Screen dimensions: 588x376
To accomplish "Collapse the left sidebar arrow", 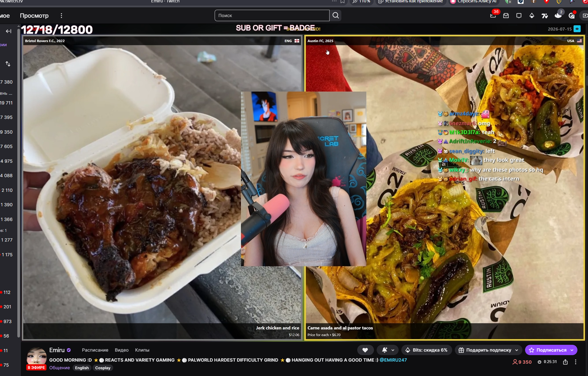I will coord(9,31).
